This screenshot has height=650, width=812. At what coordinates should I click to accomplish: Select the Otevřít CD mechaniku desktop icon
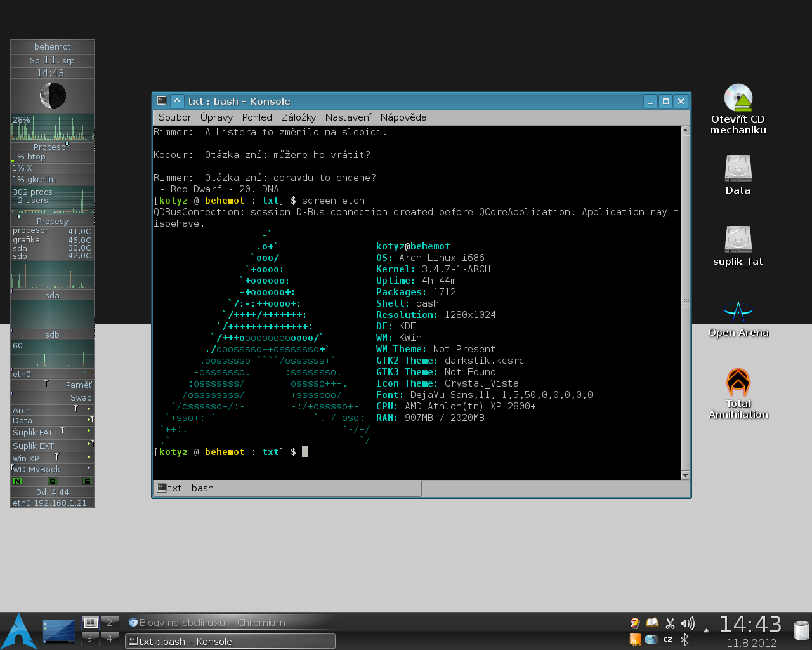(738, 109)
